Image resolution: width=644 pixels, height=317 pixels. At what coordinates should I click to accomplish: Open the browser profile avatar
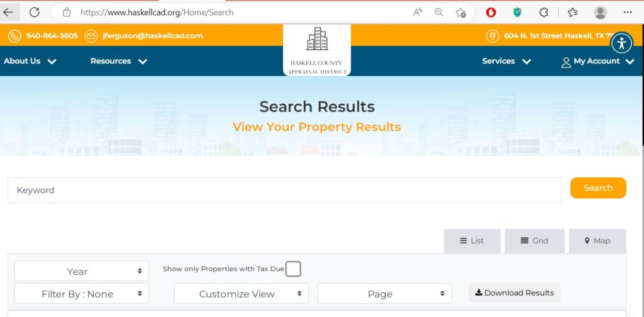[601, 13]
